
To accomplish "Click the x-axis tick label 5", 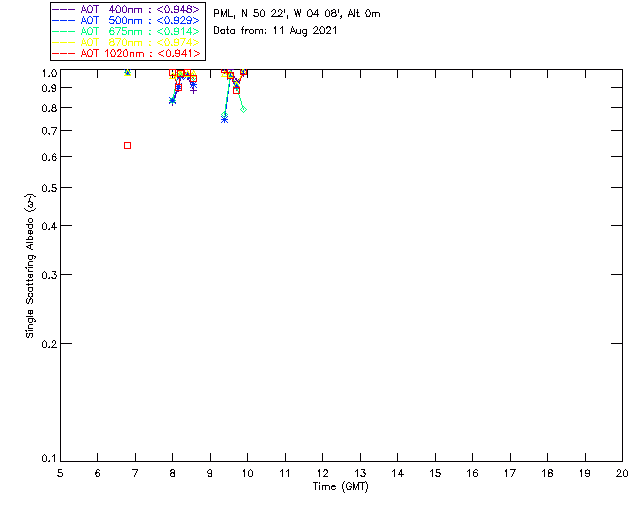I will 60,473.
